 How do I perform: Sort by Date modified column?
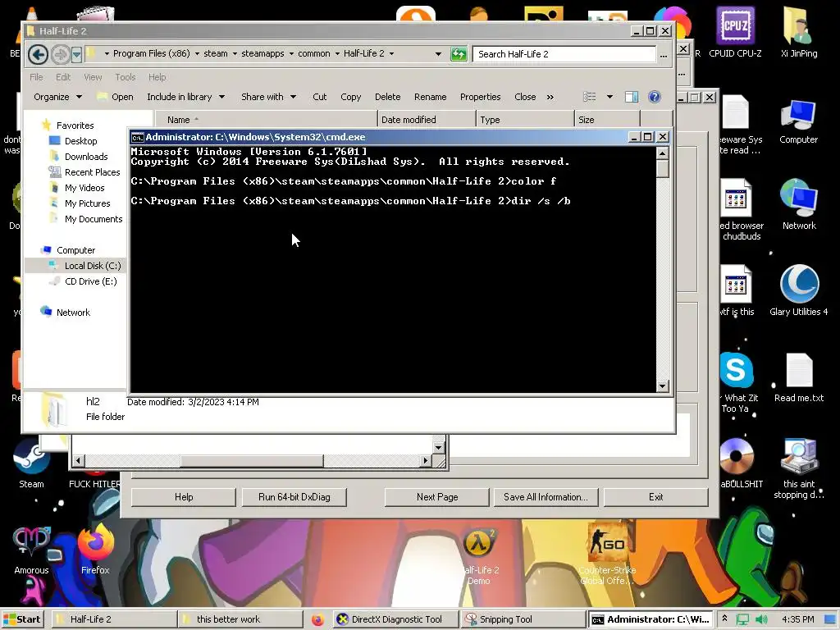coord(427,120)
